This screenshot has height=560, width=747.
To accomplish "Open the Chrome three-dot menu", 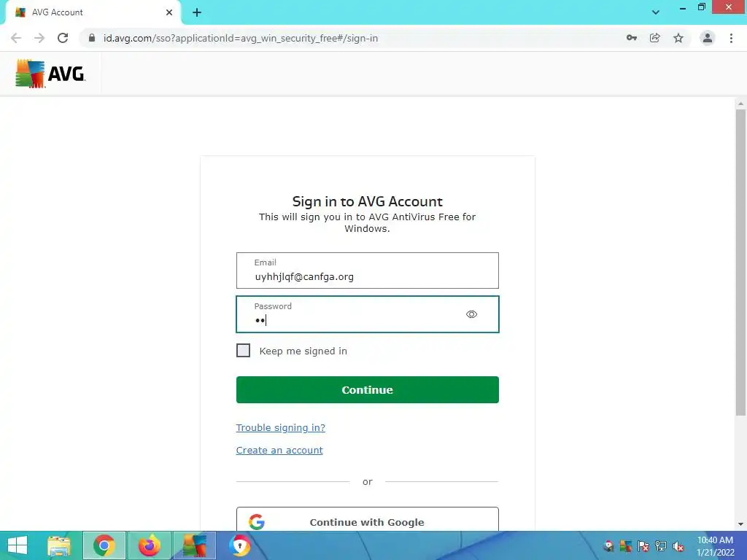I will pyautogui.click(x=731, y=38).
